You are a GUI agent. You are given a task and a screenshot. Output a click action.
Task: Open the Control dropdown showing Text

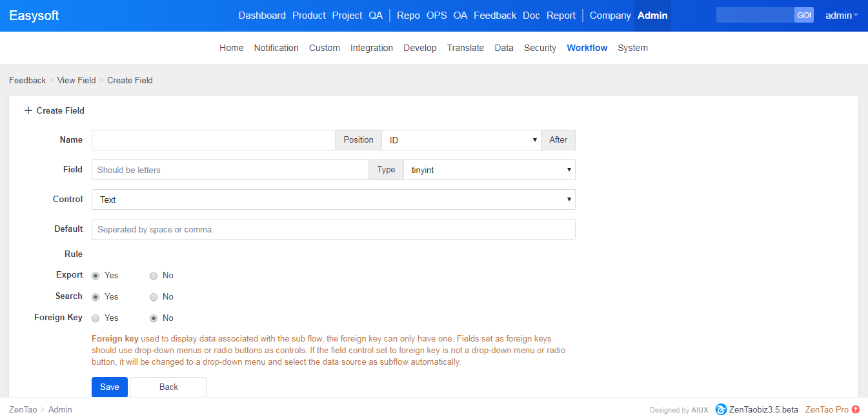click(333, 199)
